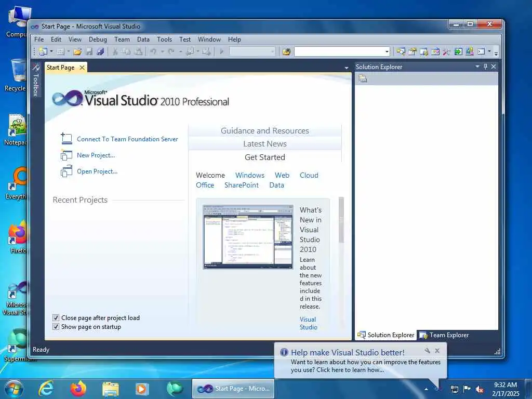Viewport: 532px width, 399px height.
Task: Click the muted volume tray icon
Action: (480, 389)
